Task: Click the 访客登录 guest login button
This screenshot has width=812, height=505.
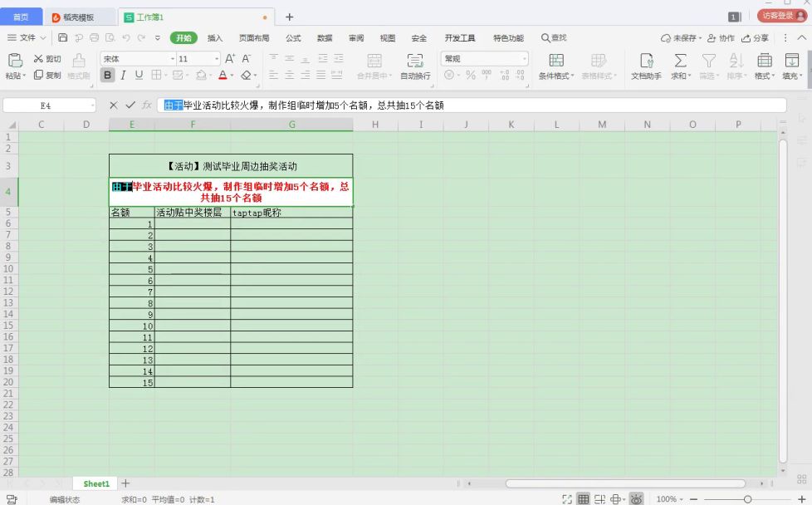Action: (x=782, y=16)
